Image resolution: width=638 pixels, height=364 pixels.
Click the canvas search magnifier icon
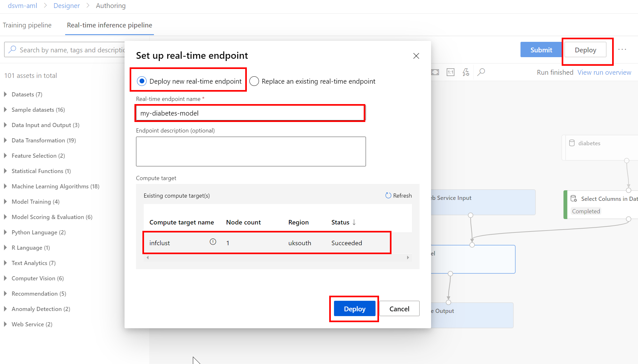tap(481, 72)
